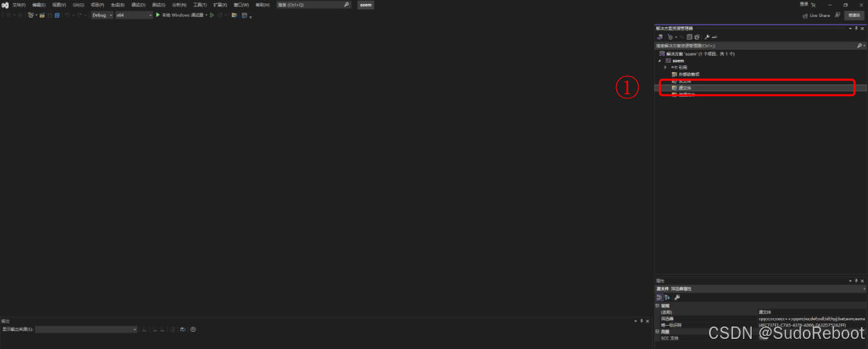The height and width of the screenshot is (349, 868).
Task: Open dropdown arrow beside 本地 Windows 调试器
Action: [206, 15]
